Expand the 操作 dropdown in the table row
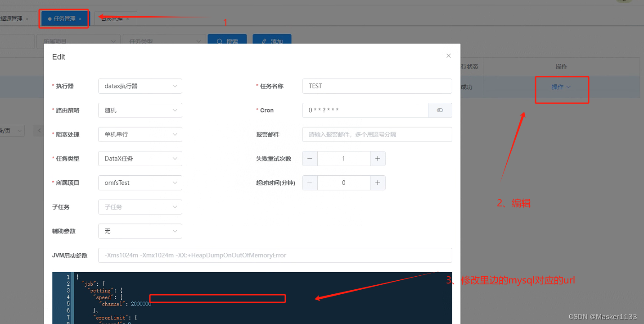Screen dimensions: 644x324 [561, 87]
